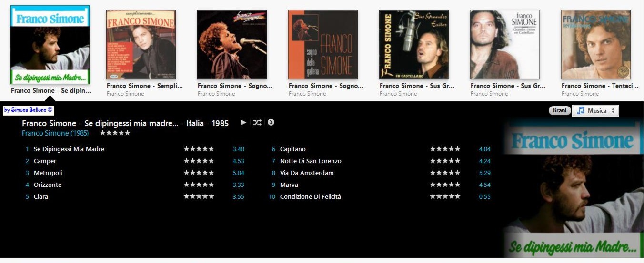Shuffle the album tracks
The image size is (644, 263).
click(257, 122)
